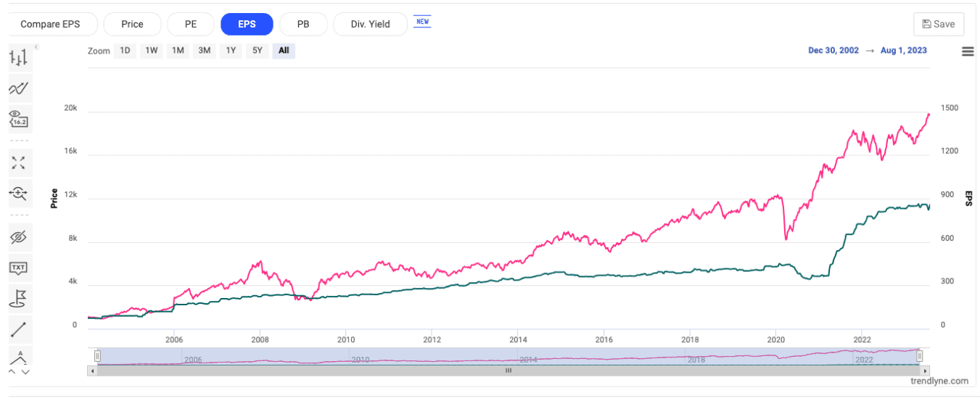Select the flag marker tool
This screenshot has width=980, height=401.
[x=19, y=298]
